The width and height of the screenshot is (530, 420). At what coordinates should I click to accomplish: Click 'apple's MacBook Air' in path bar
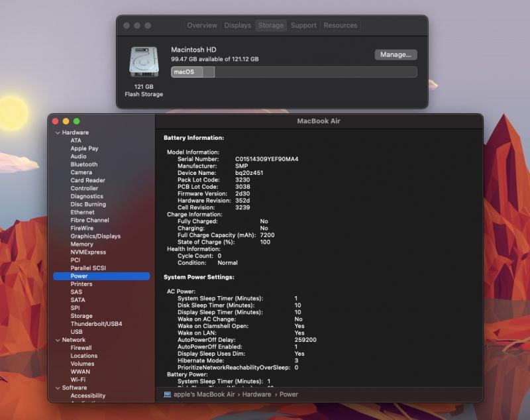coord(204,394)
